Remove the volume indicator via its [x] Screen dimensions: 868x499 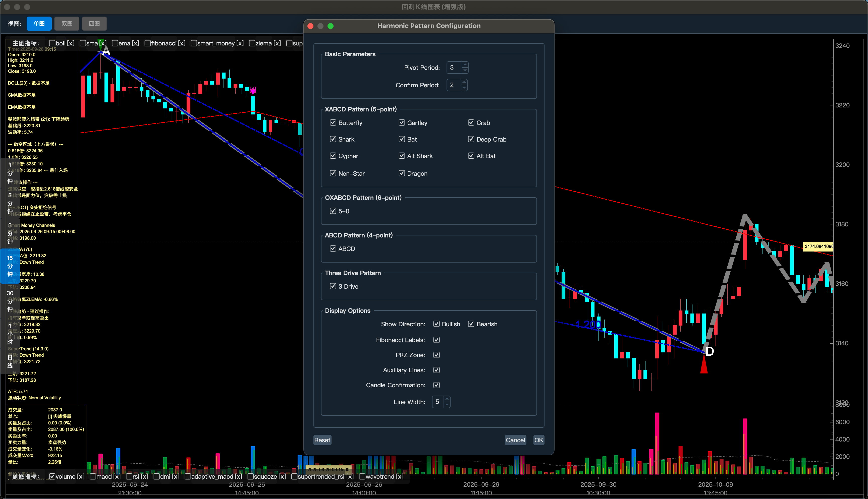[81, 476]
